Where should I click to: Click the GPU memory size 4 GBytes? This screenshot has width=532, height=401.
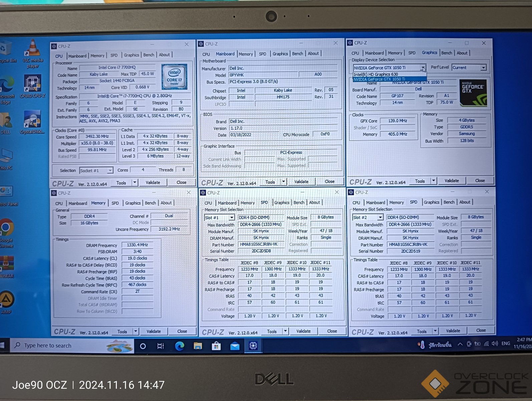click(467, 120)
